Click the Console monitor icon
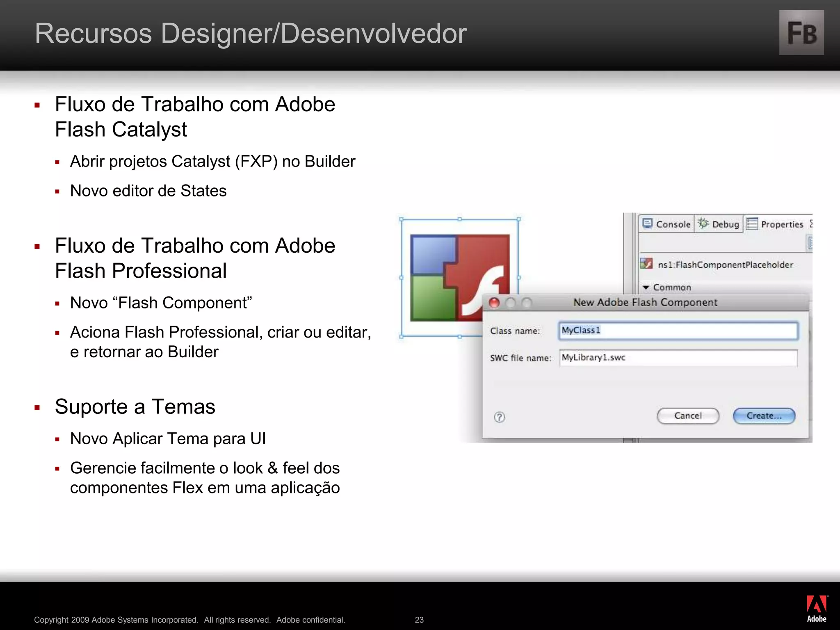 point(647,224)
